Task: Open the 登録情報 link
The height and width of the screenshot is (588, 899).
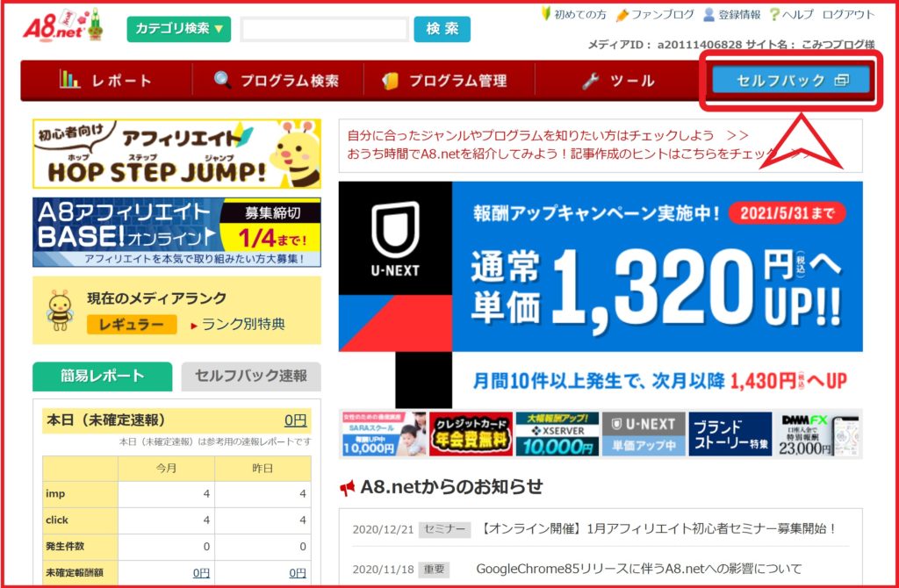Action: coord(739,14)
